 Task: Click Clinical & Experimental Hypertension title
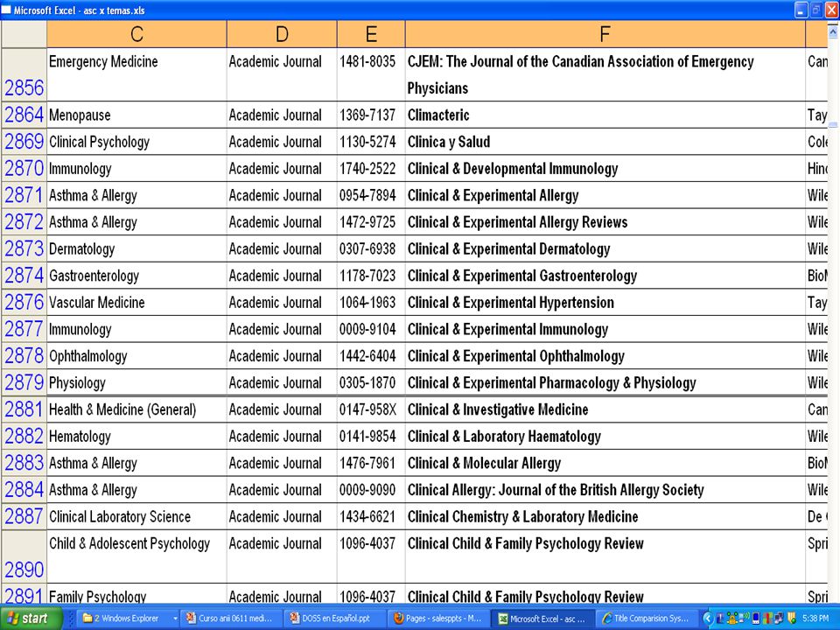click(605, 302)
